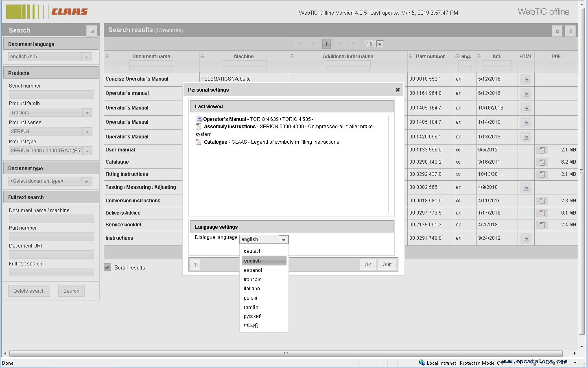Image resolution: width=588 pixels, height=368 pixels.
Task: Open the Select document type dropdown
Action: pos(86,182)
